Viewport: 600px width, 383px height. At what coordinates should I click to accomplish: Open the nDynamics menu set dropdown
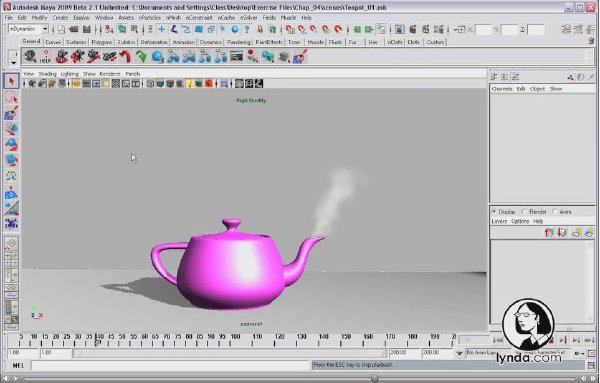point(28,29)
